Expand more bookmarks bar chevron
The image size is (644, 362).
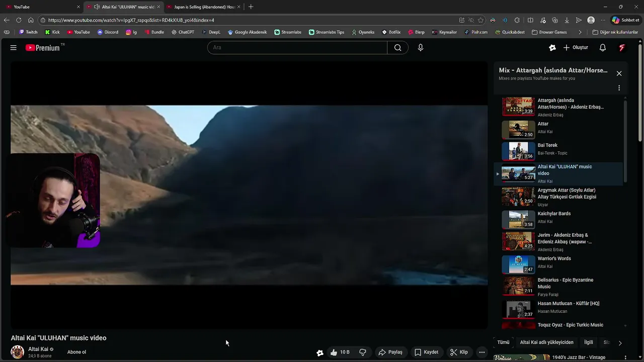(580, 32)
